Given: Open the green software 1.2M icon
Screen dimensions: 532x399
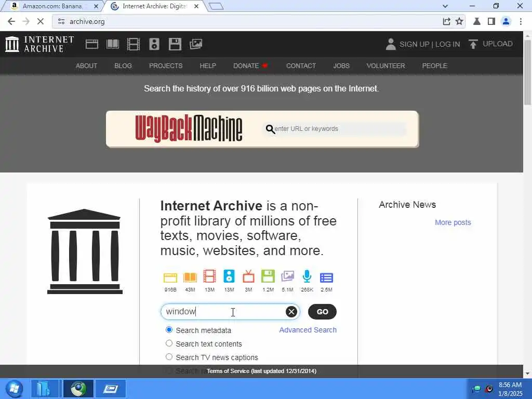Looking at the screenshot, I should [x=268, y=276].
